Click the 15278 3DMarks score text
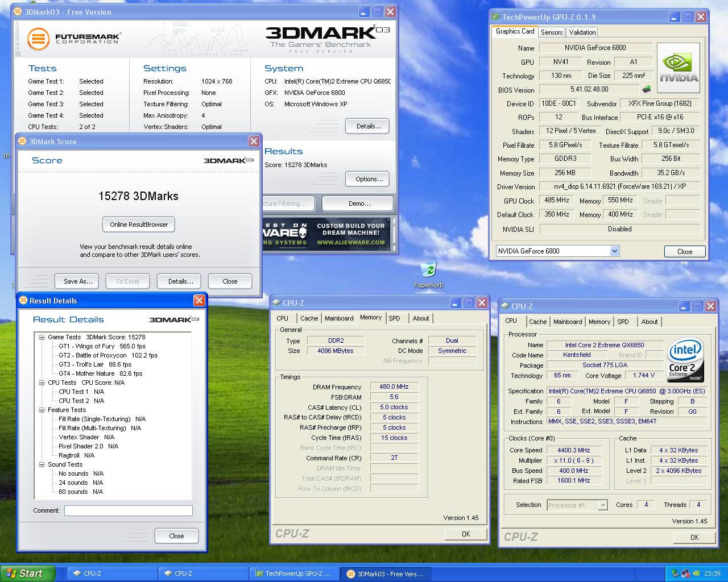The height and width of the screenshot is (582, 728). pyautogui.click(x=138, y=196)
